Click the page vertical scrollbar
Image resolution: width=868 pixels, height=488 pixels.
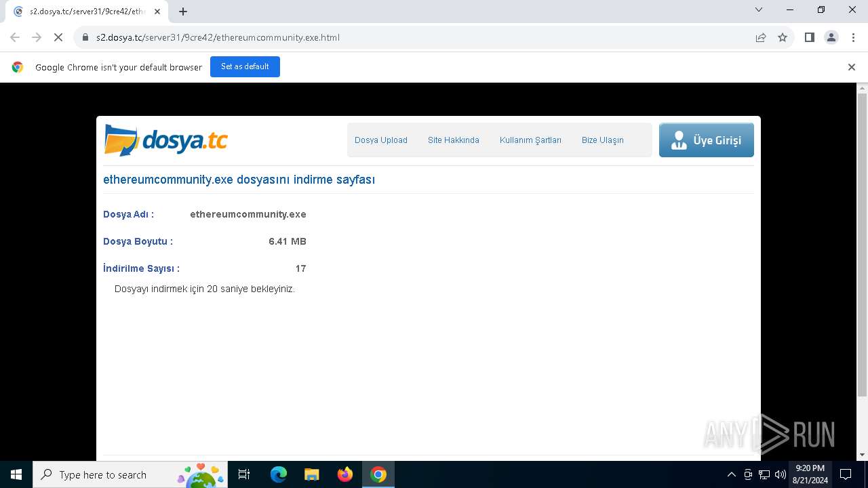pyautogui.click(x=862, y=244)
